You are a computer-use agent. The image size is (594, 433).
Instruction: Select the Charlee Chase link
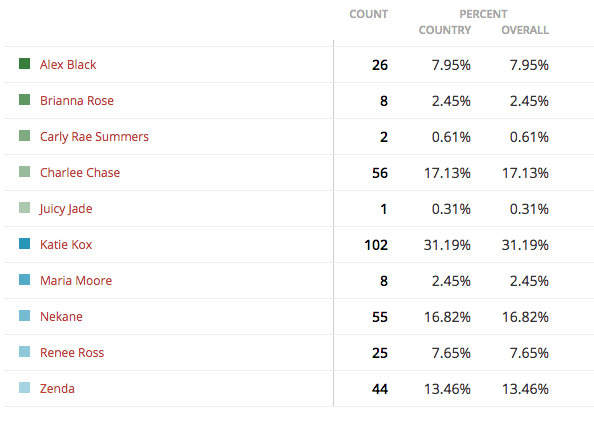point(80,172)
